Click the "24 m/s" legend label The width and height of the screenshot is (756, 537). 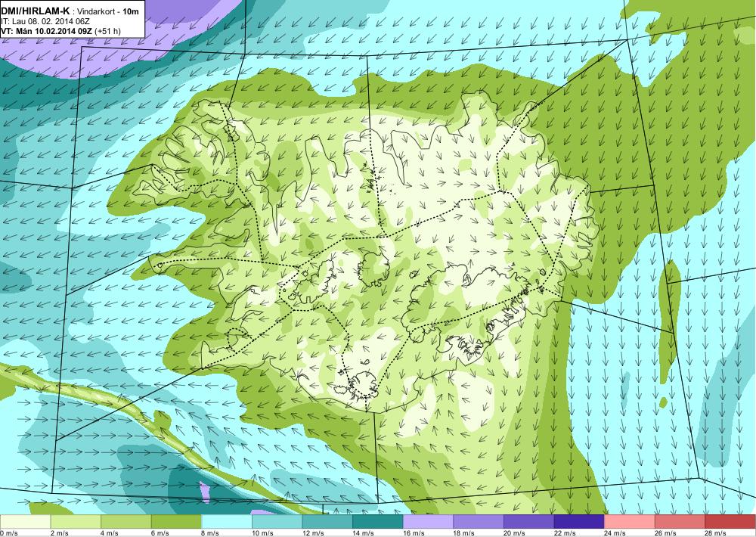click(615, 533)
